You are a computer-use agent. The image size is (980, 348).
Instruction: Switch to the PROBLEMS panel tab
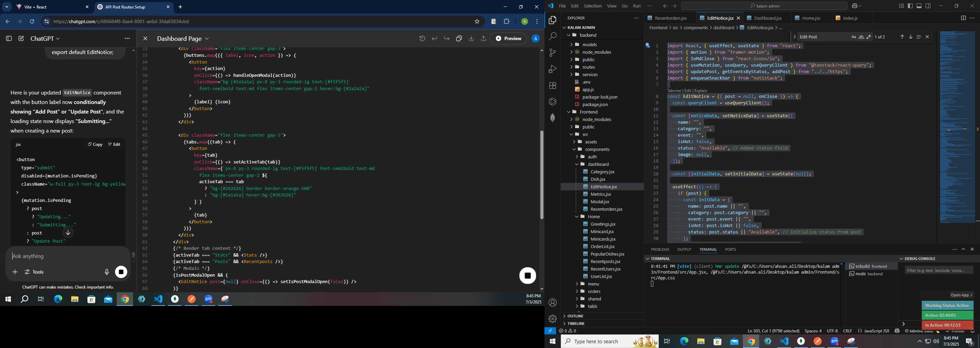pyautogui.click(x=660, y=249)
